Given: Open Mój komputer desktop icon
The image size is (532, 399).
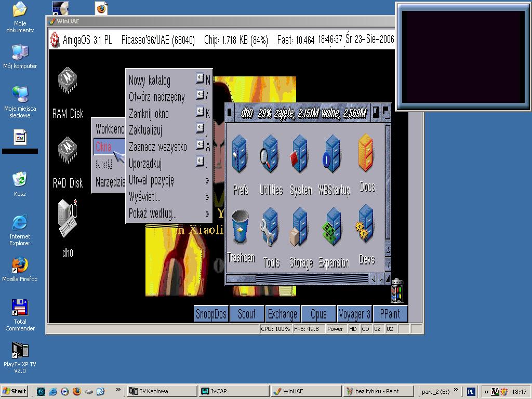Looking at the screenshot, I should click(x=20, y=57).
